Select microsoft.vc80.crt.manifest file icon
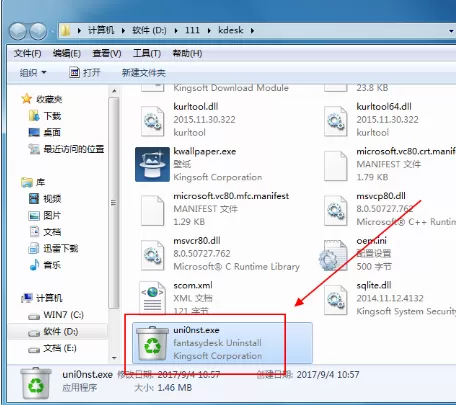456x405 pixels. coord(336,166)
